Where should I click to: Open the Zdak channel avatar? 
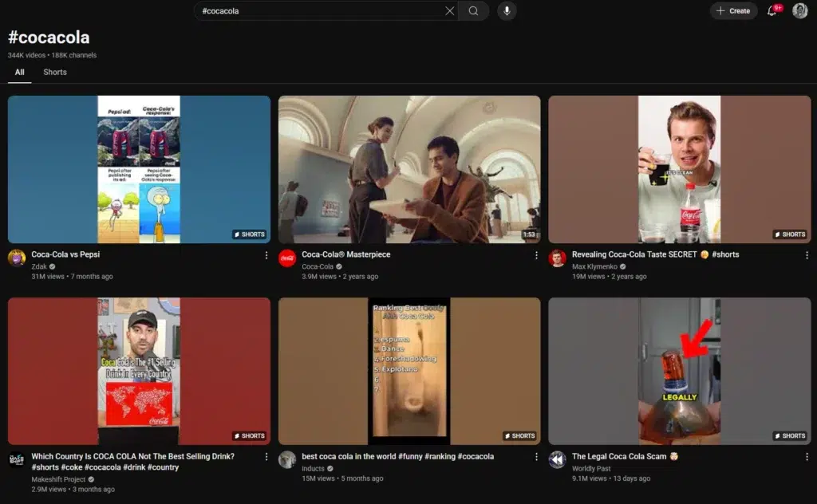pos(17,258)
